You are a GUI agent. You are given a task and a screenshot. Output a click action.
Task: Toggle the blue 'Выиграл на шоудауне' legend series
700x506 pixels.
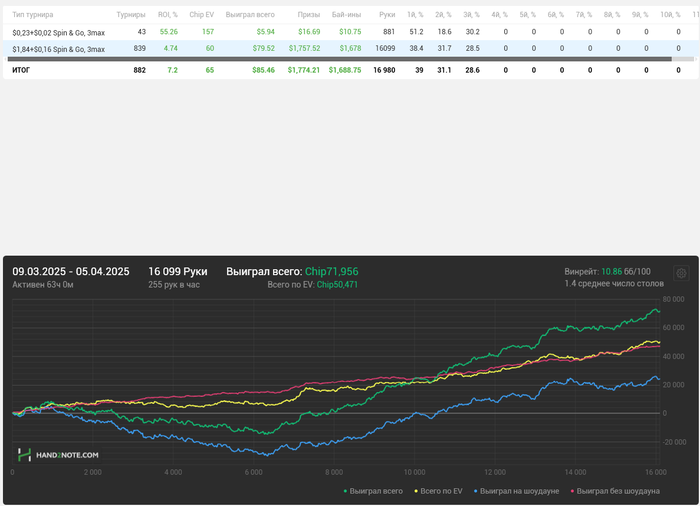tap(516, 491)
